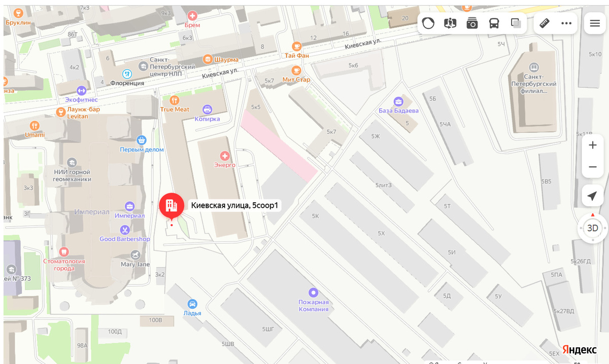Toggle public transport bus layer
This screenshot has width=609, height=364.
point(494,23)
